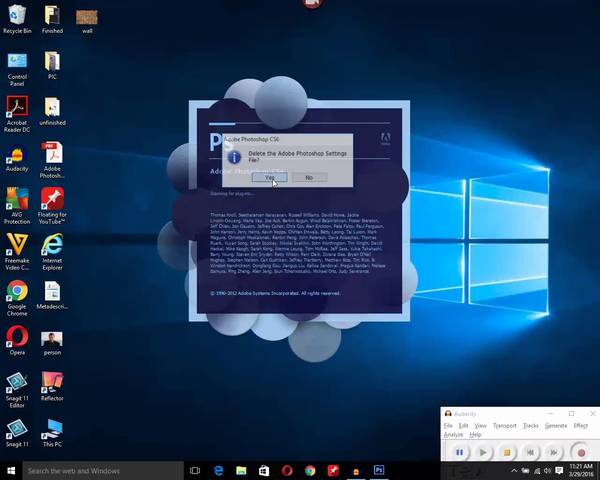The height and width of the screenshot is (480, 600).
Task: Select the Opera desktop shortcut
Action: click(x=17, y=340)
